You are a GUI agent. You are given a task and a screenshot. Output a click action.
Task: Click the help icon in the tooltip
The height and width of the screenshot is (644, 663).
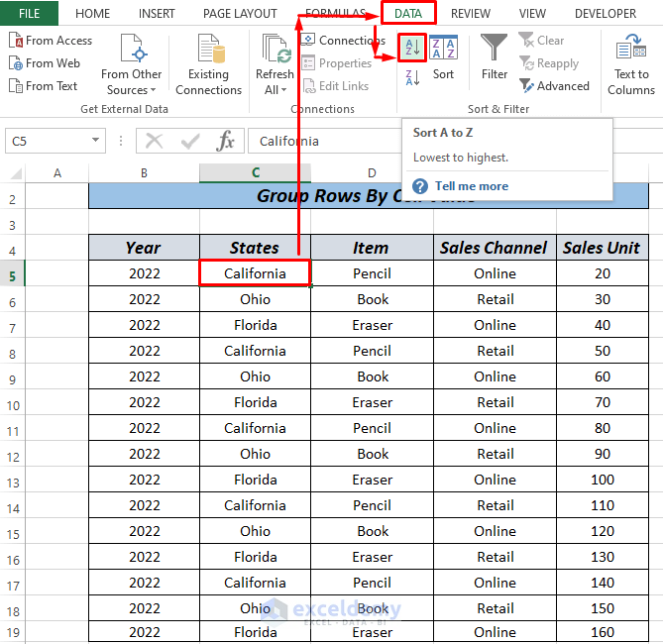pyautogui.click(x=420, y=186)
